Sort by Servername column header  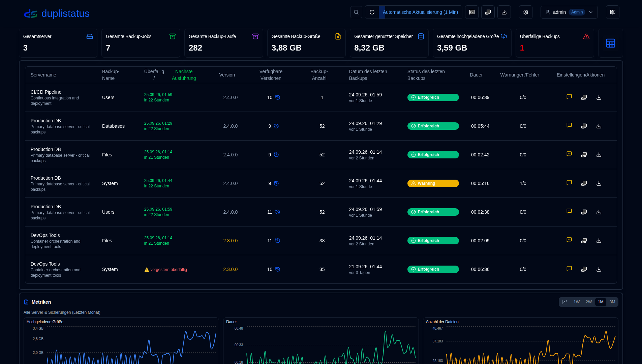(43, 75)
